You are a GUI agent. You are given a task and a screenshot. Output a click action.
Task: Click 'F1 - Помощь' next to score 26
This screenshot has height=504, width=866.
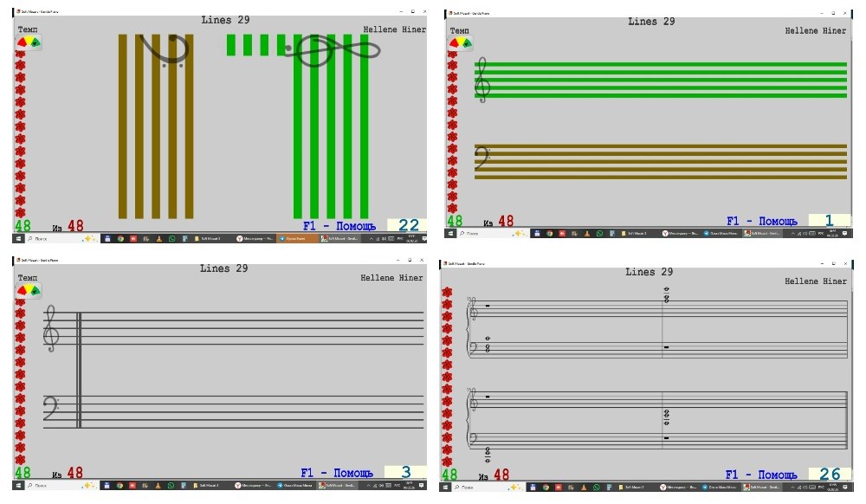[x=761, y=475]
